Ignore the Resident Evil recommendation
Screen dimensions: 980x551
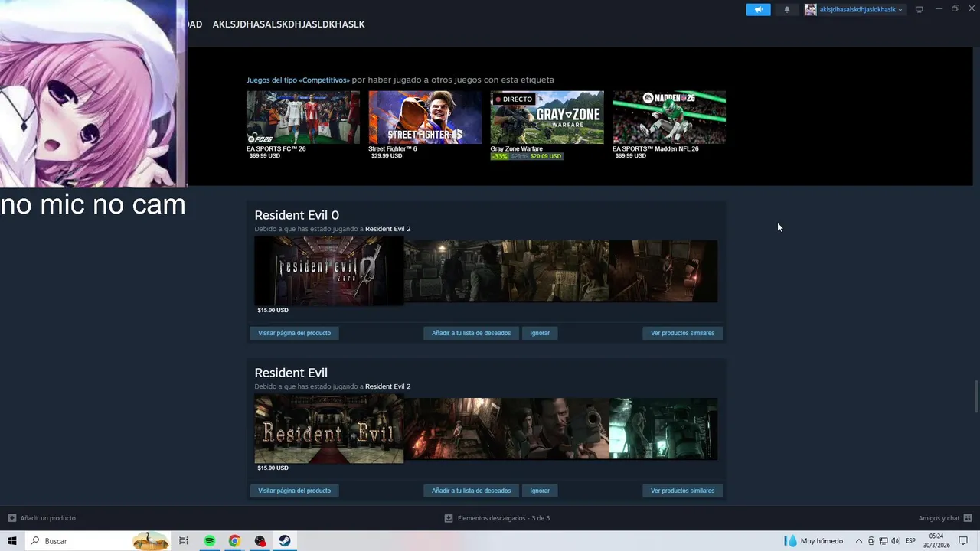coord(540,491)
